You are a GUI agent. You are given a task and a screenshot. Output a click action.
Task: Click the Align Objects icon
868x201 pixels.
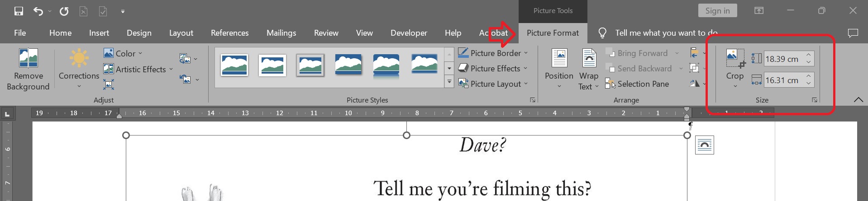[x=694, y=53]
